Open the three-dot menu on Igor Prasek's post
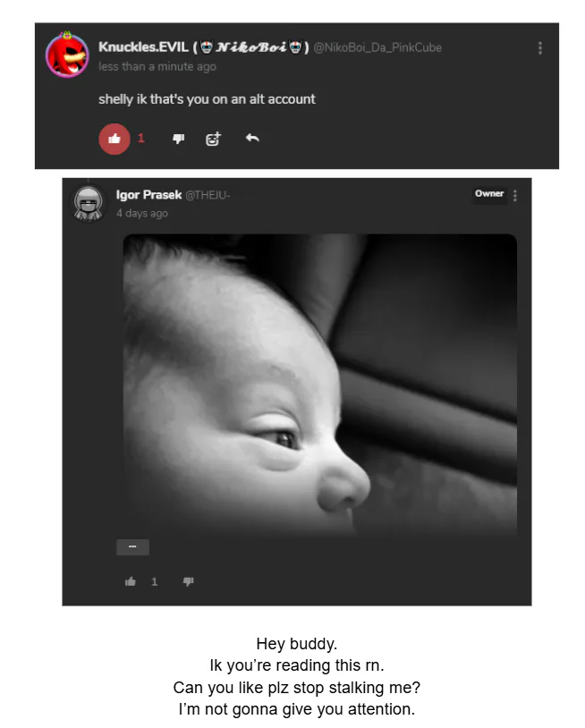Image resolution: width=585 pixels, height=728 pixels. click(x=515, y=196)
